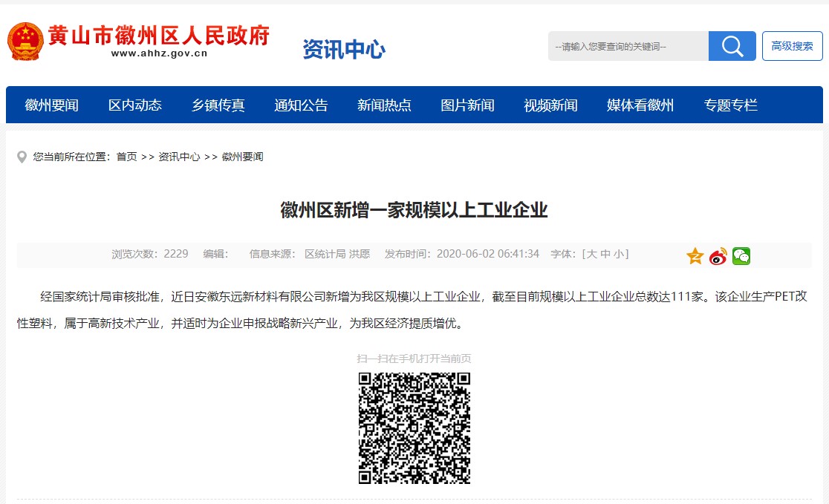Click 首页 link in breadcrumb

point(126,157)
